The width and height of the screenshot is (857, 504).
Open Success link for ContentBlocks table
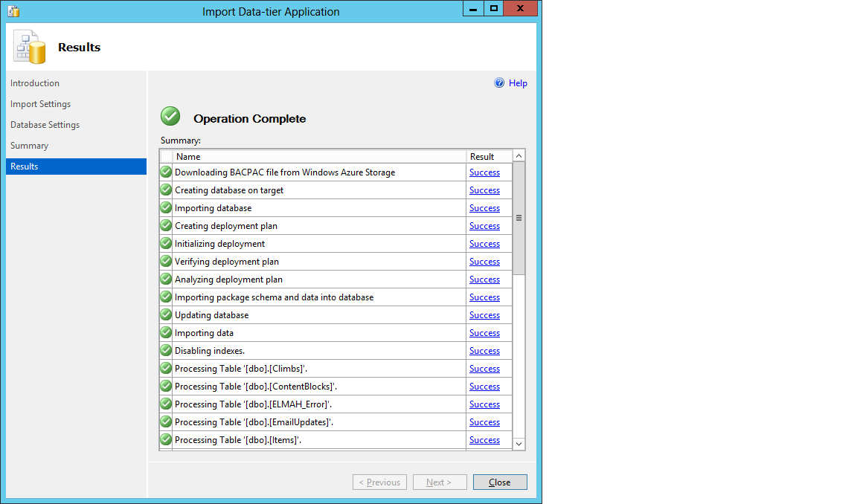tap(484, 387)
